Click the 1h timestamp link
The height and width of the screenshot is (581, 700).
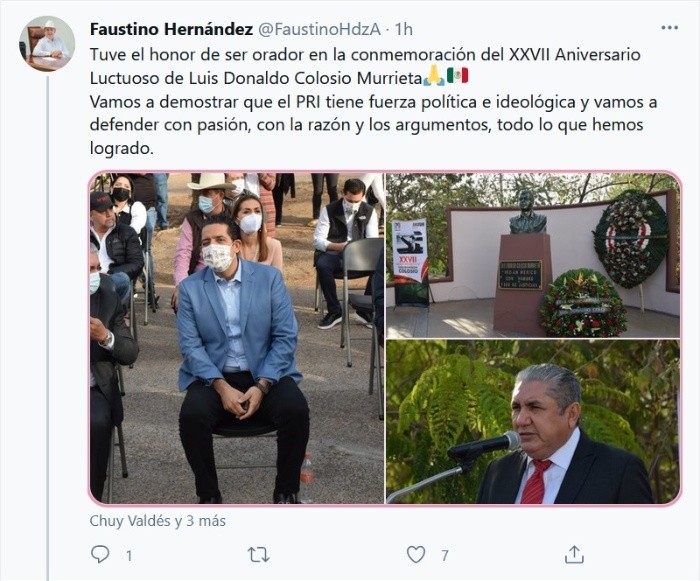tap(404, 29)
